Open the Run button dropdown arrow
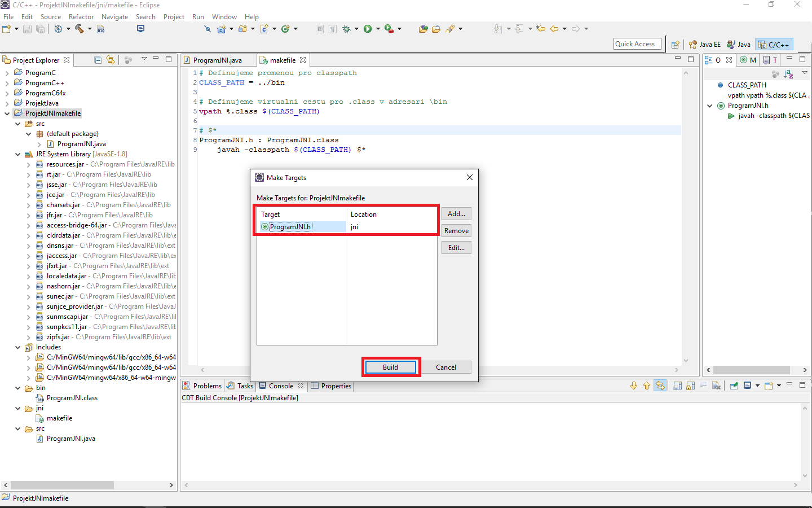The image size is (812, 508). coord(378,29)
